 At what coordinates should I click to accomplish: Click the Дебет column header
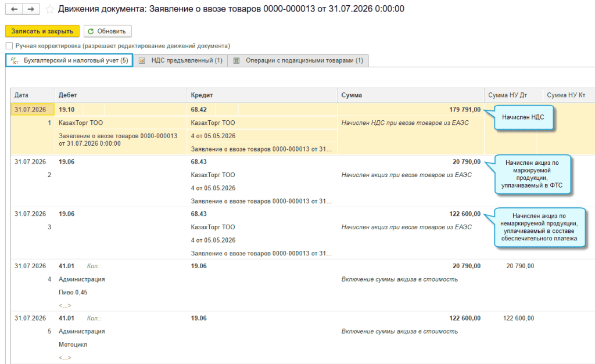(x=121, y=95)
